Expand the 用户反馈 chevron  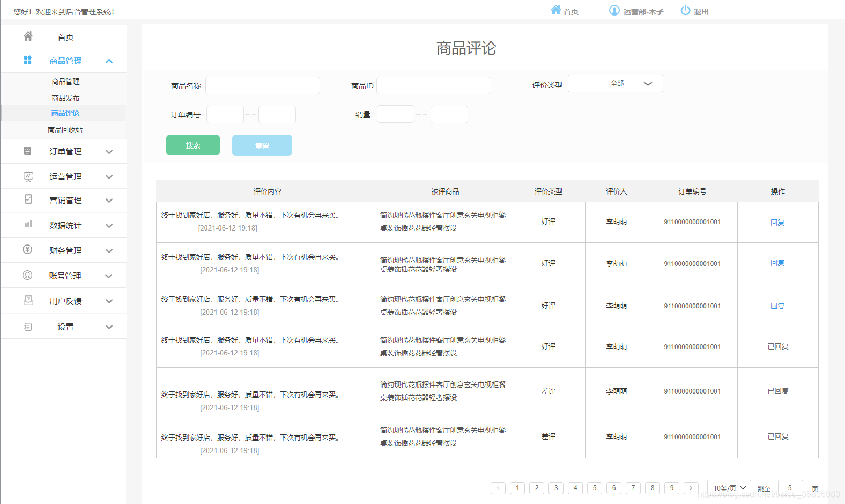pos(109,301)
